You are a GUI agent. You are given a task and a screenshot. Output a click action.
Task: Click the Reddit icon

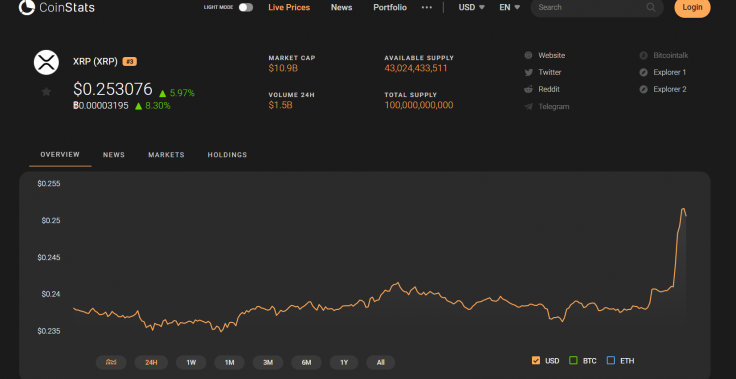[529, 89]
